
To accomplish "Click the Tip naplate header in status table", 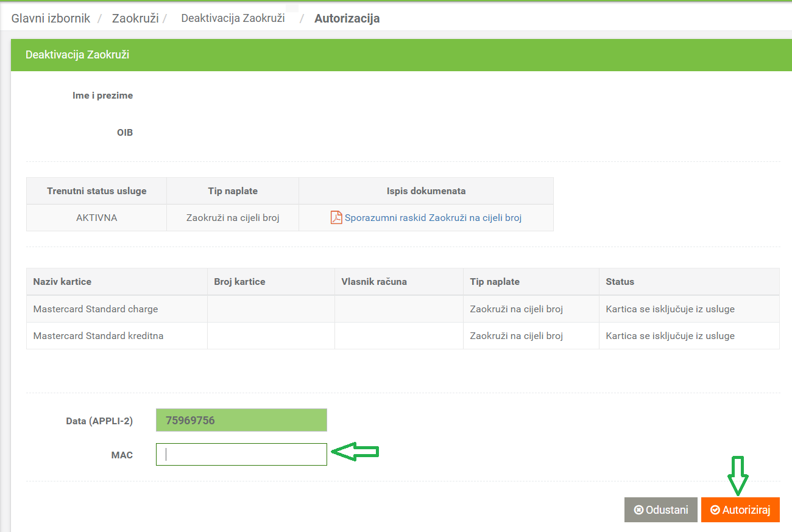I will 233,191.
